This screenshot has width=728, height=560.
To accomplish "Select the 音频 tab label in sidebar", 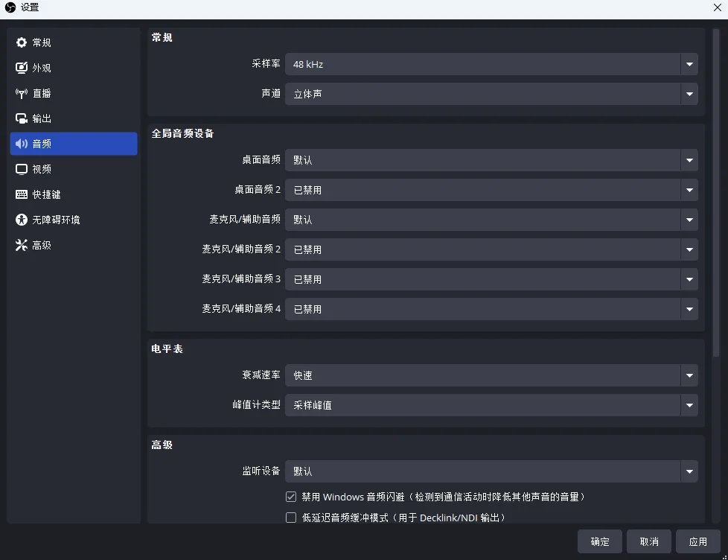I will 42,144.
